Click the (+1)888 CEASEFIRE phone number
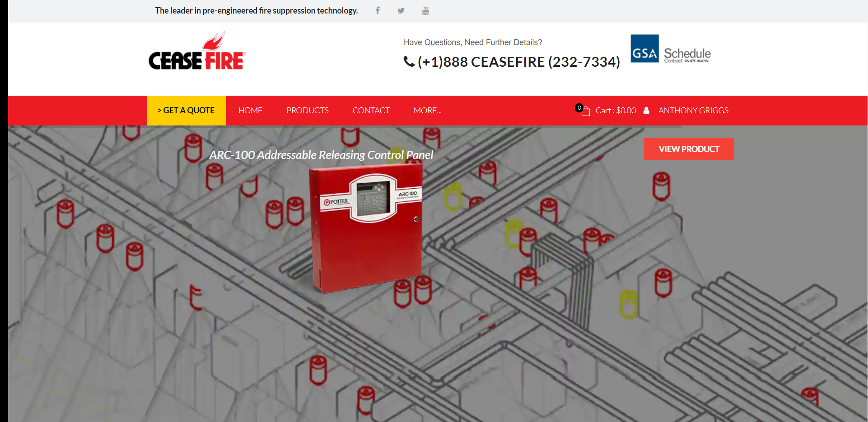Screen dimensions: 868x422 tap(518, 62)
